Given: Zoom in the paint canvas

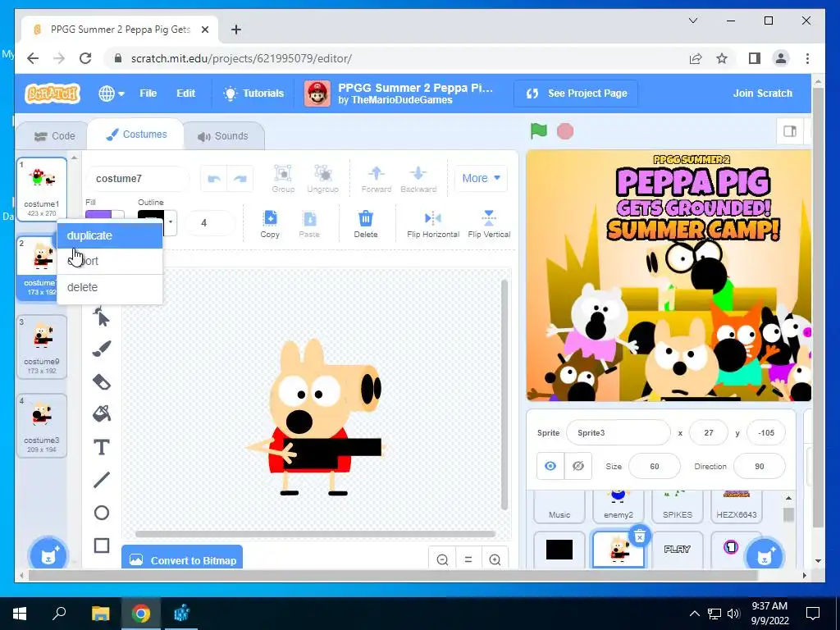Looking at the screenshot, I should 495,559.
